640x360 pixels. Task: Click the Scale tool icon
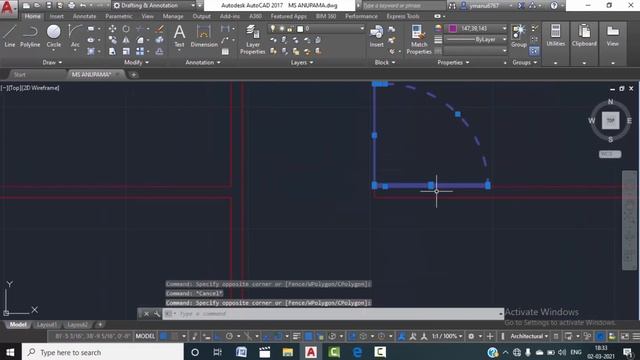pos(126,51)
